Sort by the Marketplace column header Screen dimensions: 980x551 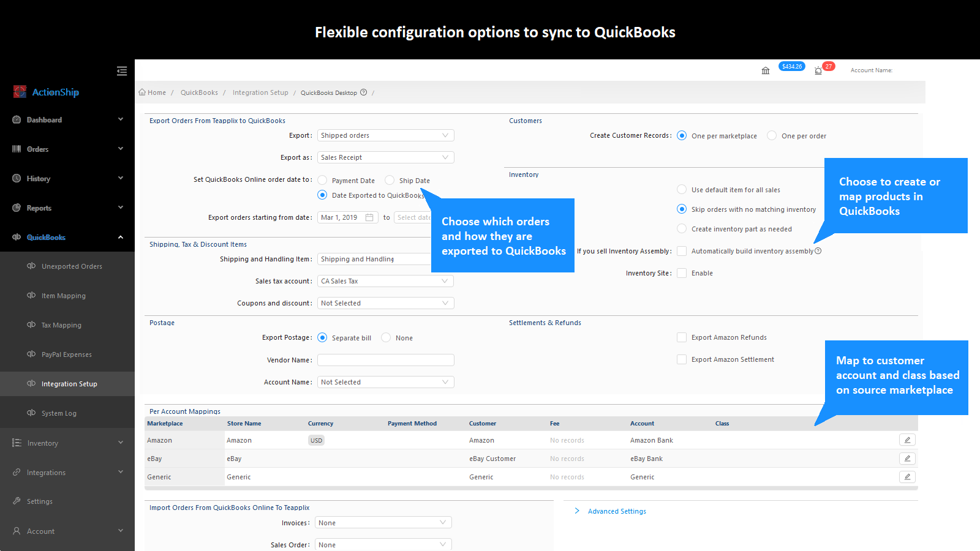click(165, 423)
